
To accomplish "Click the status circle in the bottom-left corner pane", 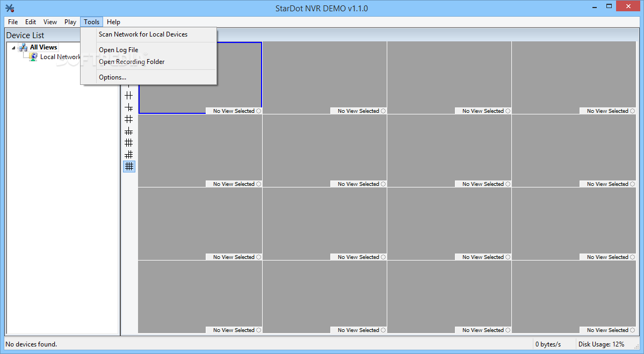I will click(x=259, y=330).
